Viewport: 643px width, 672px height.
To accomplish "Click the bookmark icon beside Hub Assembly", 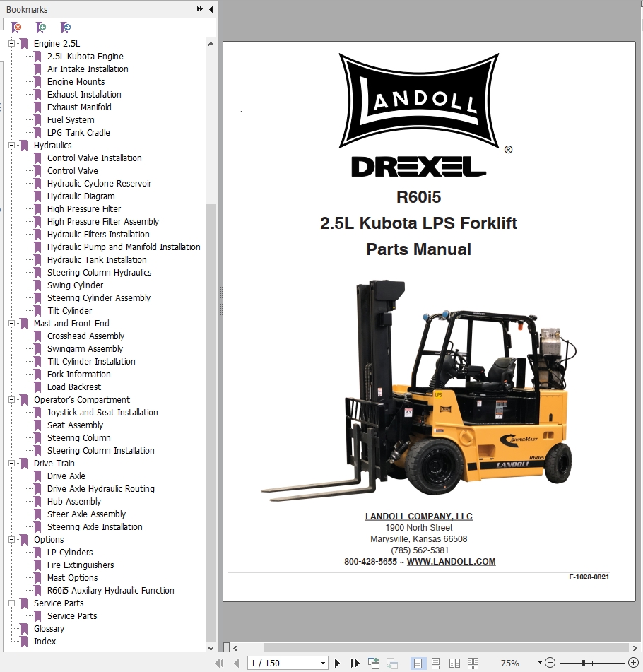I will tap(37, 502).
